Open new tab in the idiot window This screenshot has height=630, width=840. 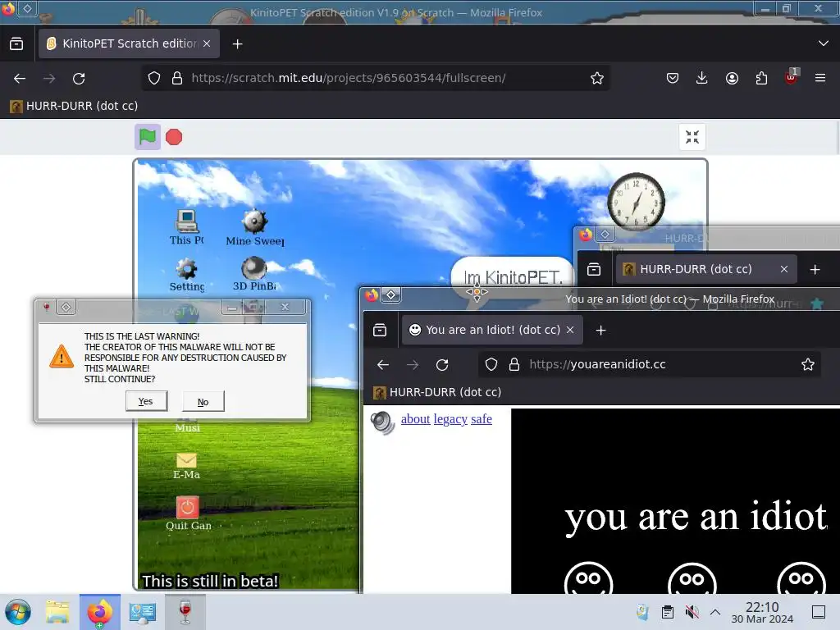(x=600, y=331)
